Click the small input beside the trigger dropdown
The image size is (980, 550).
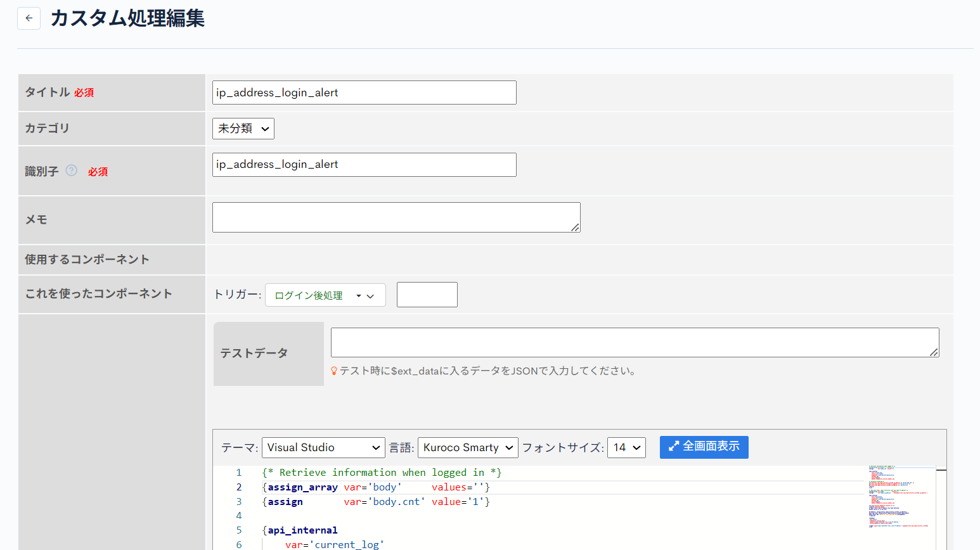pos(427,295)
